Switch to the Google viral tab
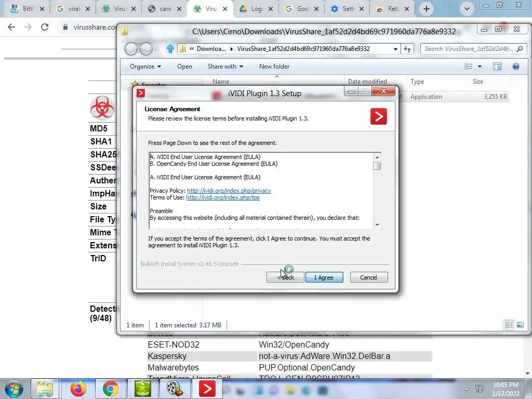Screen dimensions: 532x399 pos(73,9)
